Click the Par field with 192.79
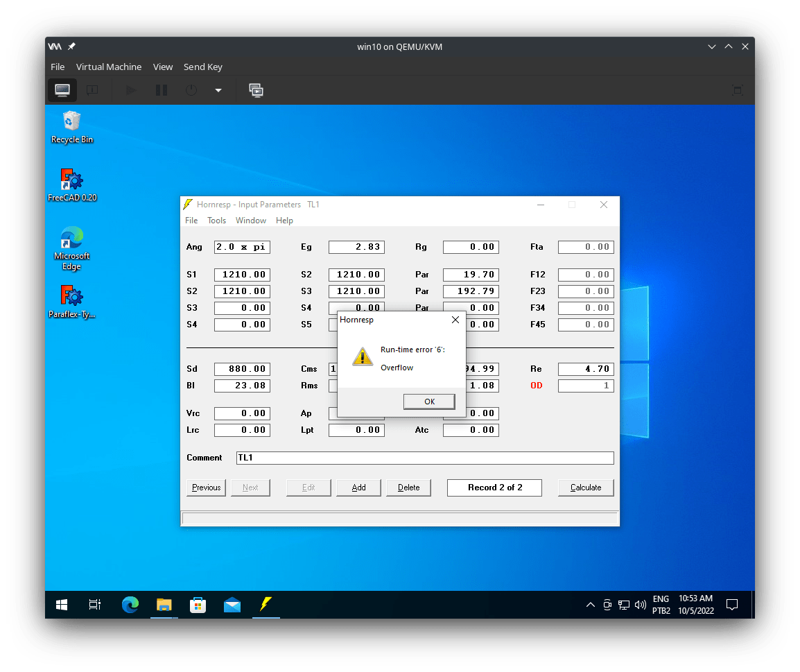800x672 pixels. click(471, 291)
